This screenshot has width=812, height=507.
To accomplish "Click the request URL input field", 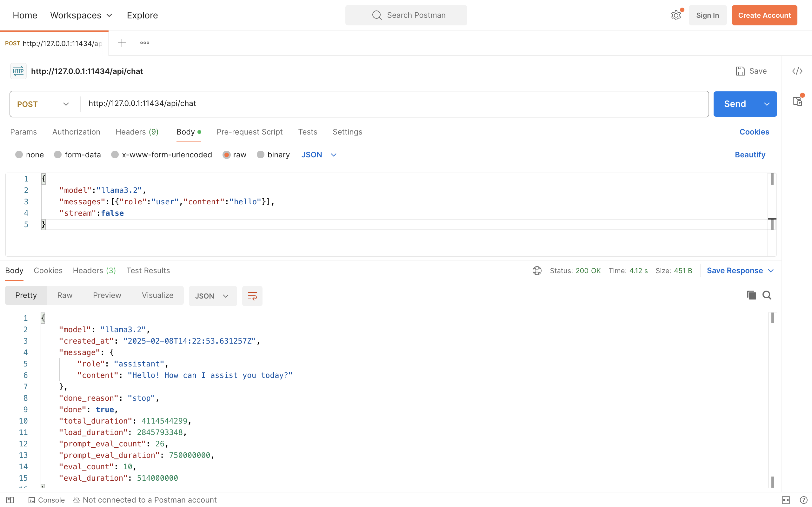I will [x=395, y=104].
